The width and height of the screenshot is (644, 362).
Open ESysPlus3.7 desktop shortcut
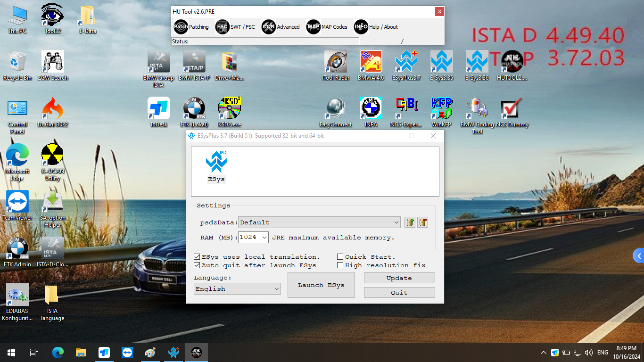pyautogui.click(x=406, y=66)
